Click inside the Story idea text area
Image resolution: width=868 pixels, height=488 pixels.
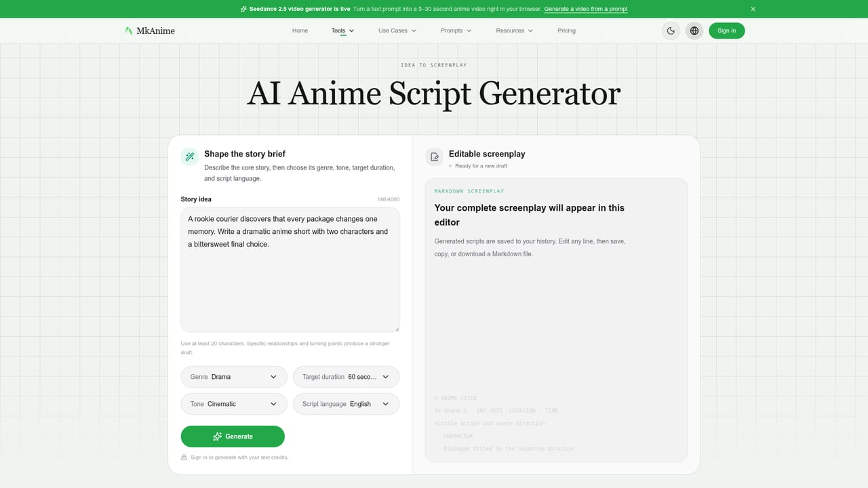tap(290, 270)
